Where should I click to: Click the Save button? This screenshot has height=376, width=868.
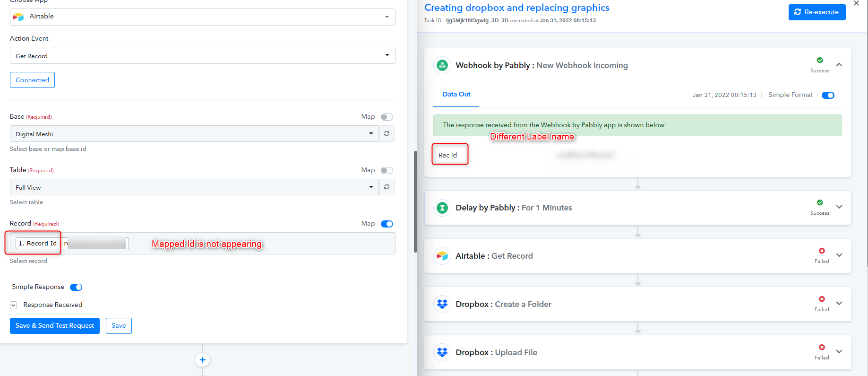pyautogui.click(x=119, y=326)
